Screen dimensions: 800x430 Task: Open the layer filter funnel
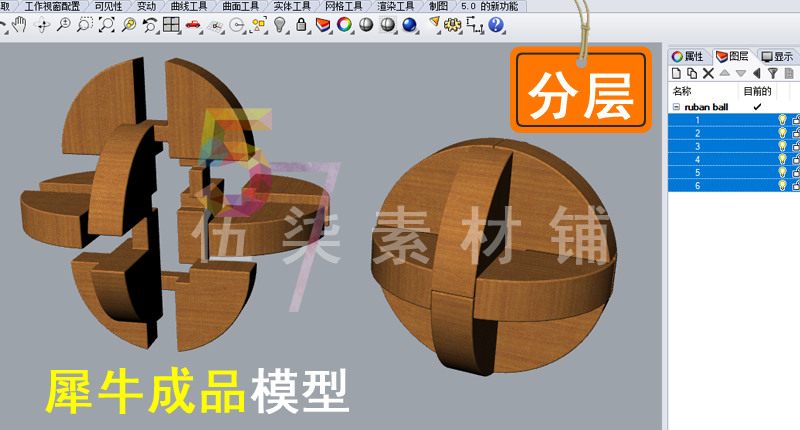[x=772, y=73]
